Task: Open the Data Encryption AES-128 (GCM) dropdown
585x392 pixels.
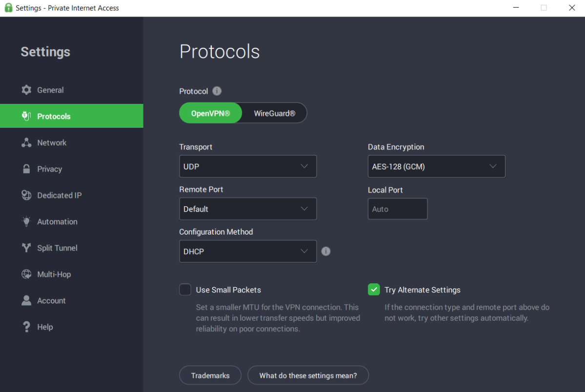Action: pos(437,166)
